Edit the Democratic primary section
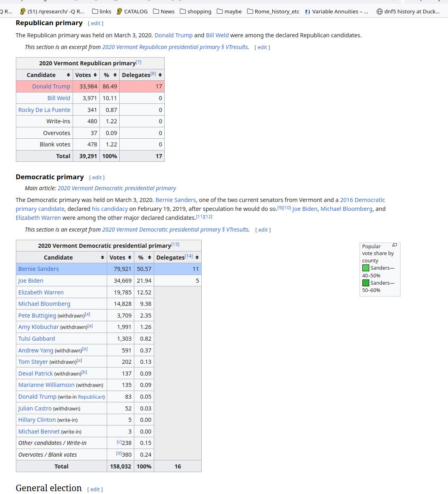The image size is (448, 494). (97, 178)
